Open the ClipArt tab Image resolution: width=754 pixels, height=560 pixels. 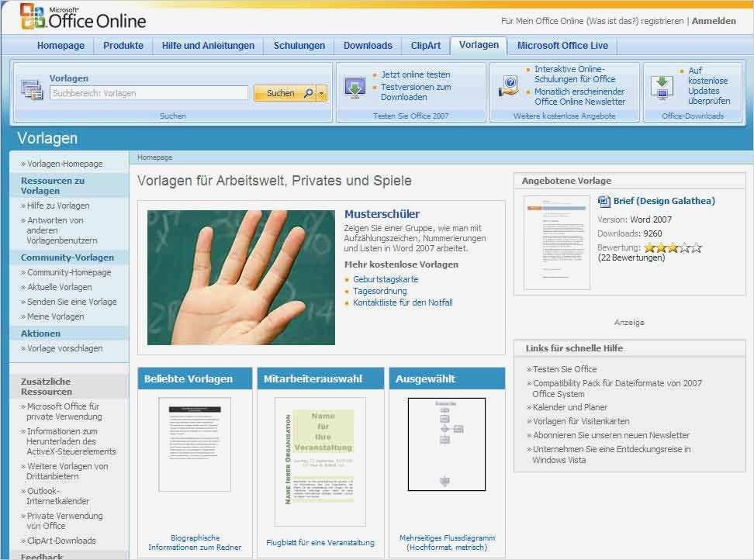(426, 46)
